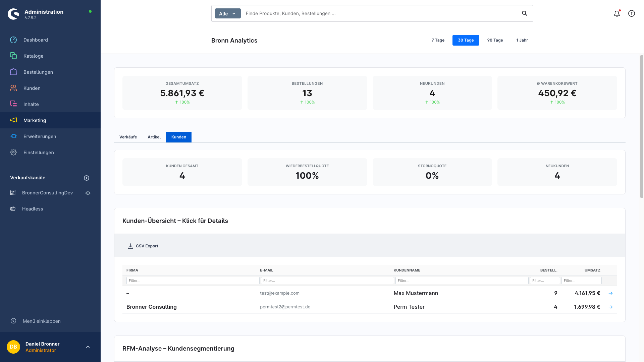
Task: Open details for Max Mustermann via arrow
Action: [x=610, y=293]
